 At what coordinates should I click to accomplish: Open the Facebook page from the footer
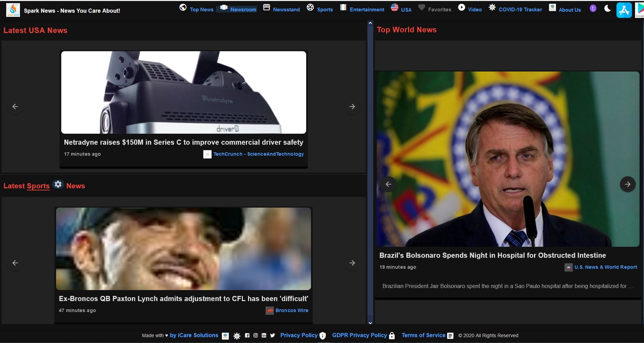247,335
